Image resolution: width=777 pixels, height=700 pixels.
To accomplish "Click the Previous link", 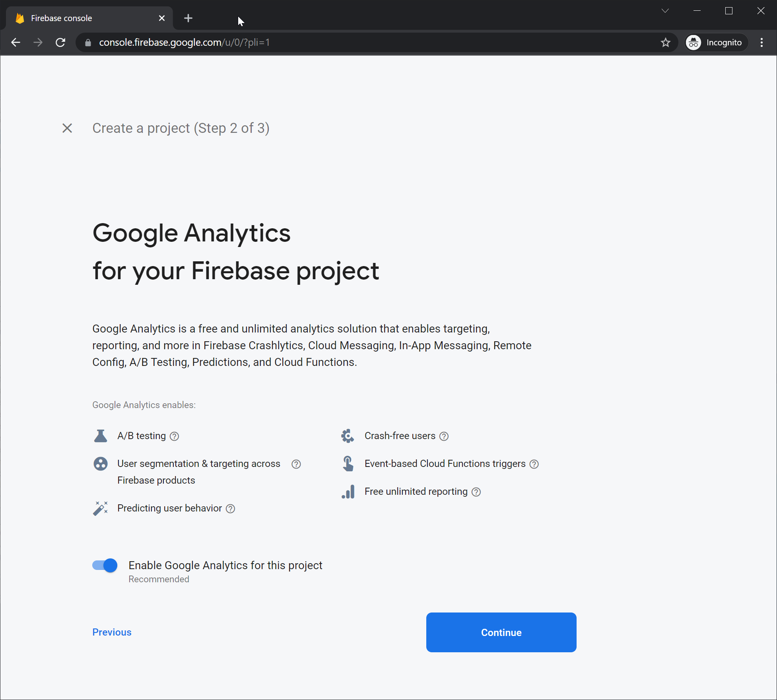I will (112, 632).
